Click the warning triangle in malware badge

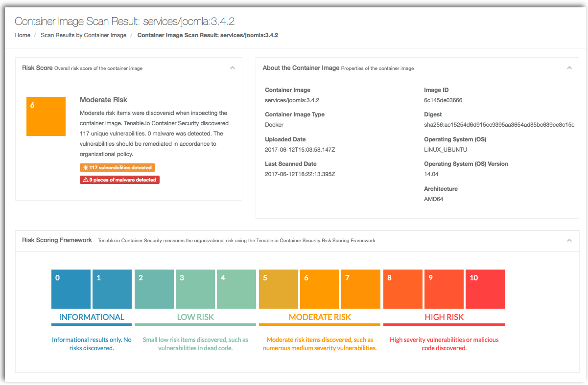(x=86, y=180)
